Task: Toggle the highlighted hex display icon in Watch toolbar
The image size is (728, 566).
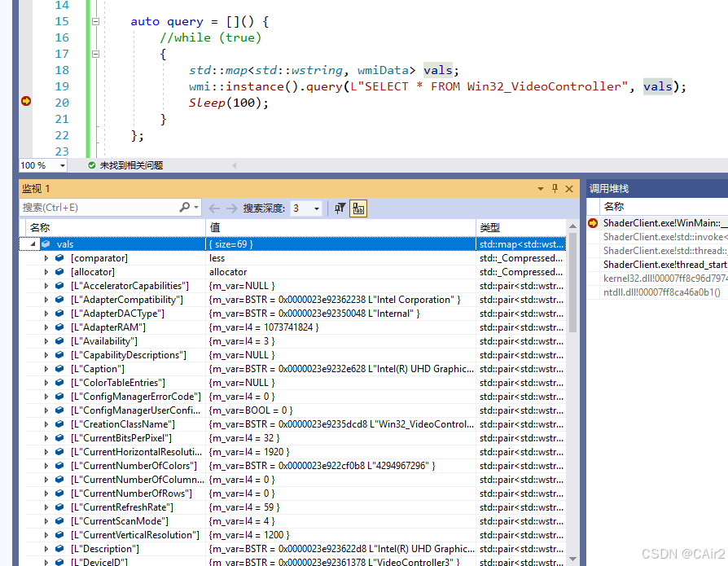Action: 358,208
